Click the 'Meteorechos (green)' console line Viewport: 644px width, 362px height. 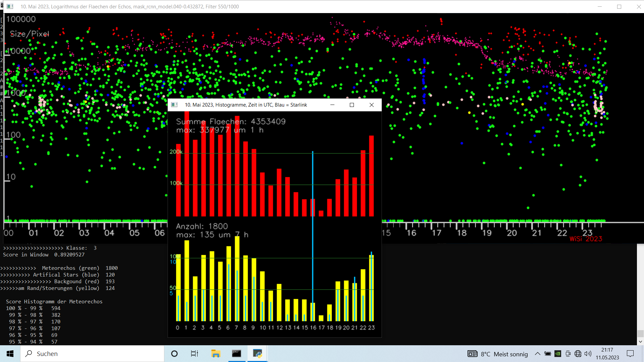[59, 268]
